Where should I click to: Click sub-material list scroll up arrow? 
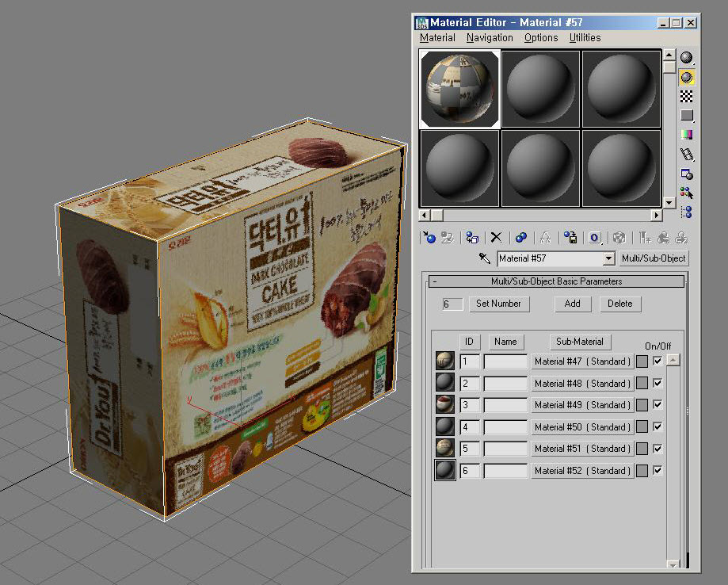[673, 360]
